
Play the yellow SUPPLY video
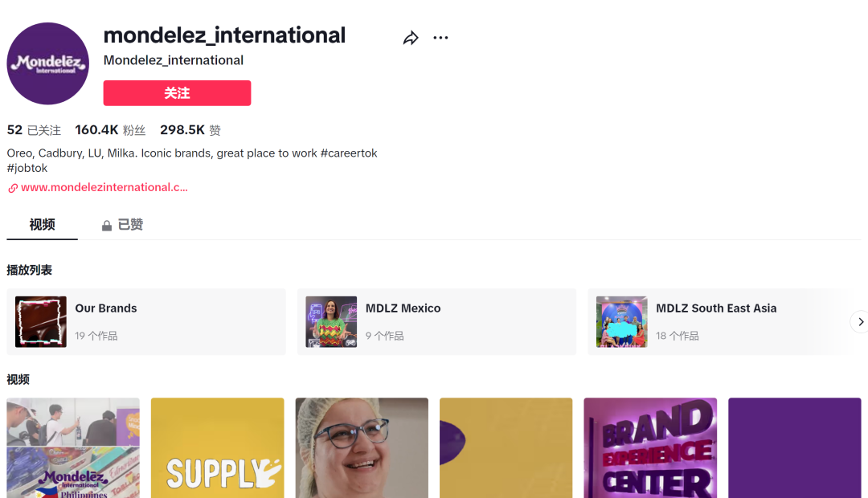coord(217,447)
